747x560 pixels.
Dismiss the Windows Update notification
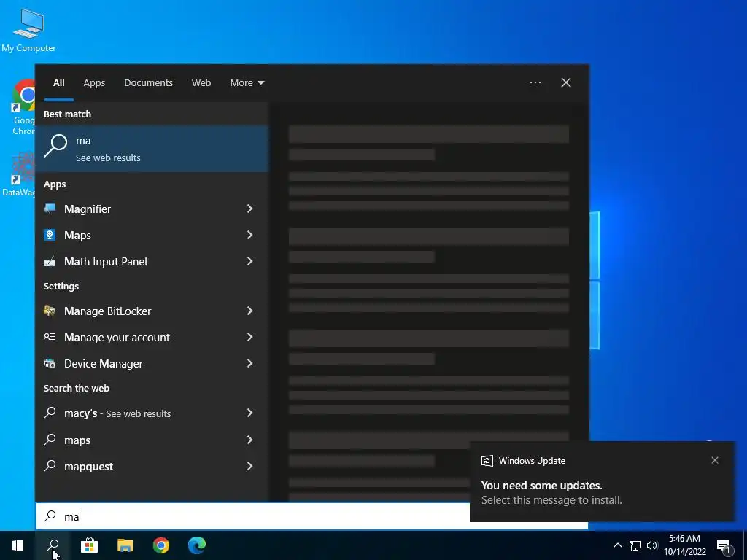point(715,460)
